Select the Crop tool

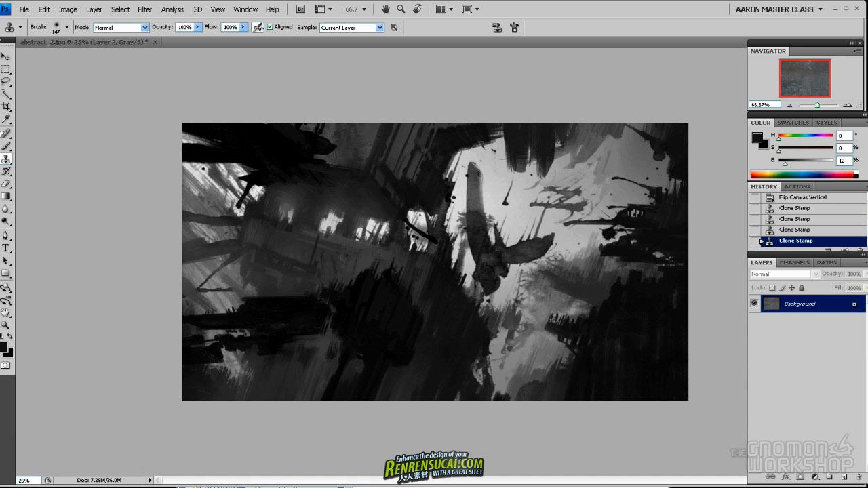(x=6, y=106)
